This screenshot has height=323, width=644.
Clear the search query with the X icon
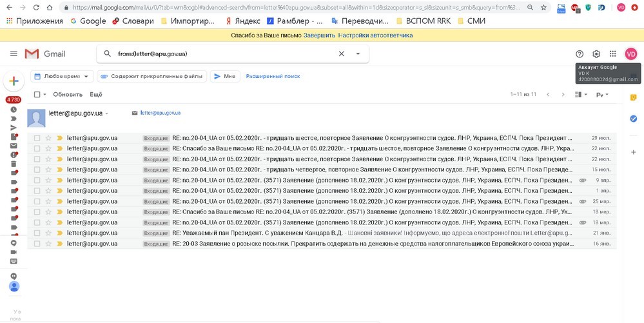tap(341, 54)
